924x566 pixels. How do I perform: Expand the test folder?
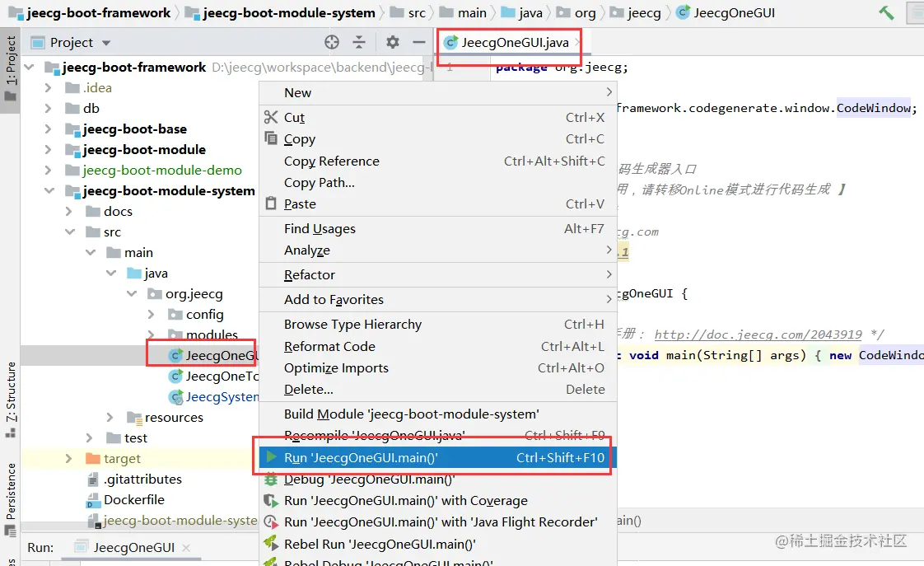(89, 438)
